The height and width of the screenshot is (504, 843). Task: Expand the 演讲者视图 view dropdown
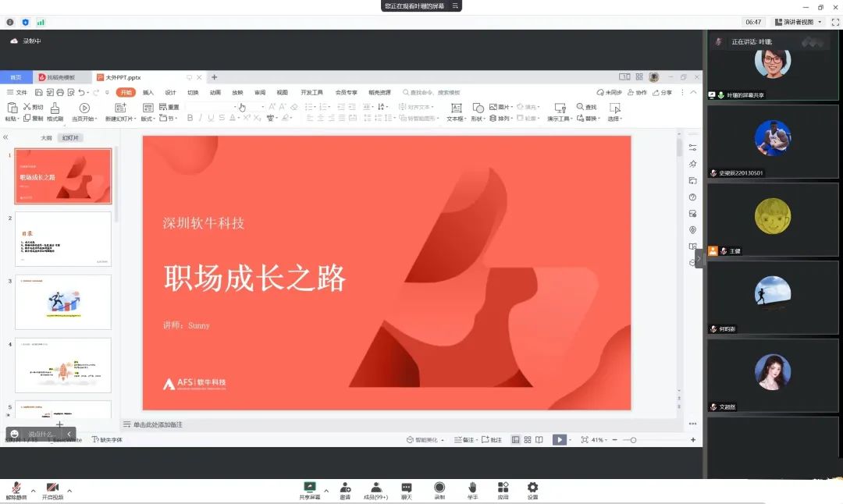click(798, 22)
